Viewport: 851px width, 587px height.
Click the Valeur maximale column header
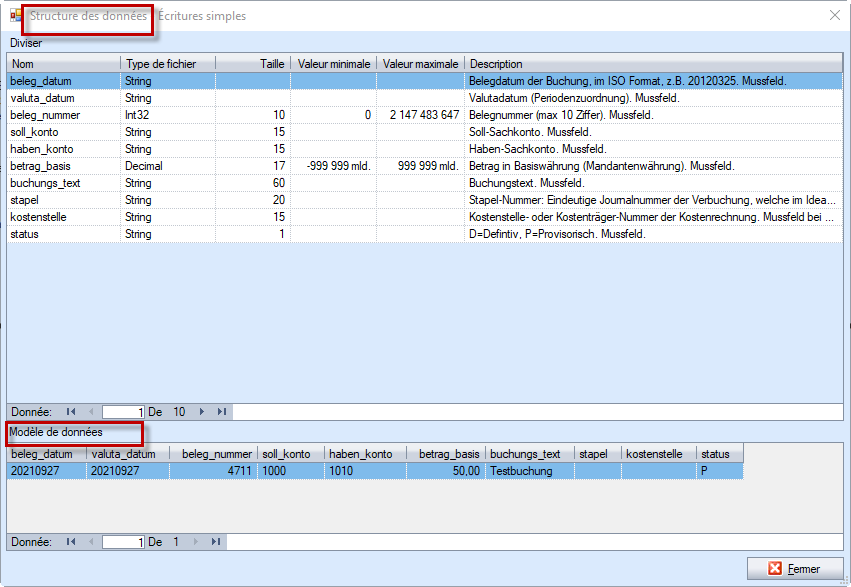[x=420, y=64]
